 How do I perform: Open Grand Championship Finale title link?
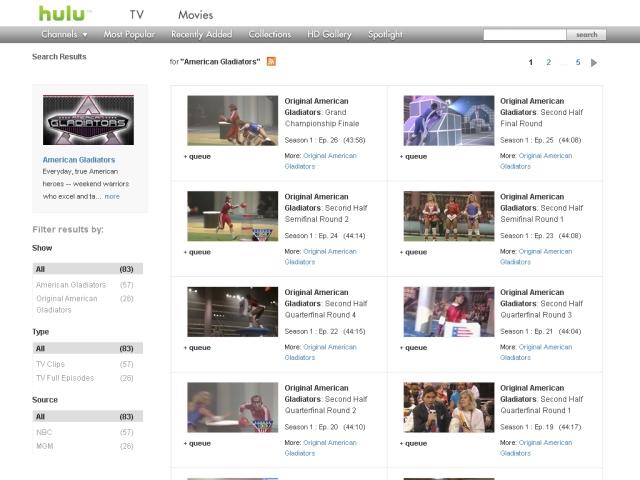point(322,112)
